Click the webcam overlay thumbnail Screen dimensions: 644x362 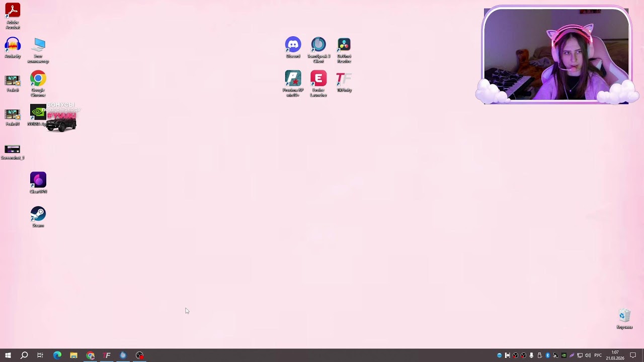click(x=556, y=55)
